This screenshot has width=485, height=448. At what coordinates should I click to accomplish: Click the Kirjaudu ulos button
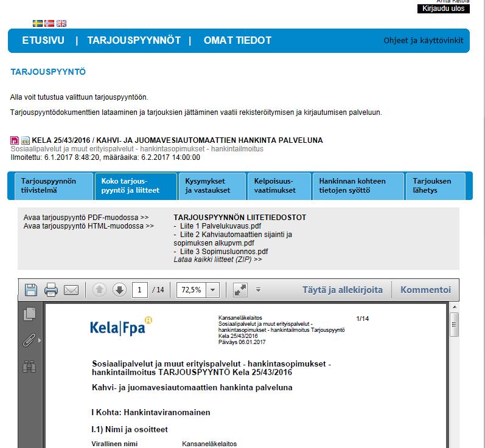pyautogui.click(x=444, y=9)
